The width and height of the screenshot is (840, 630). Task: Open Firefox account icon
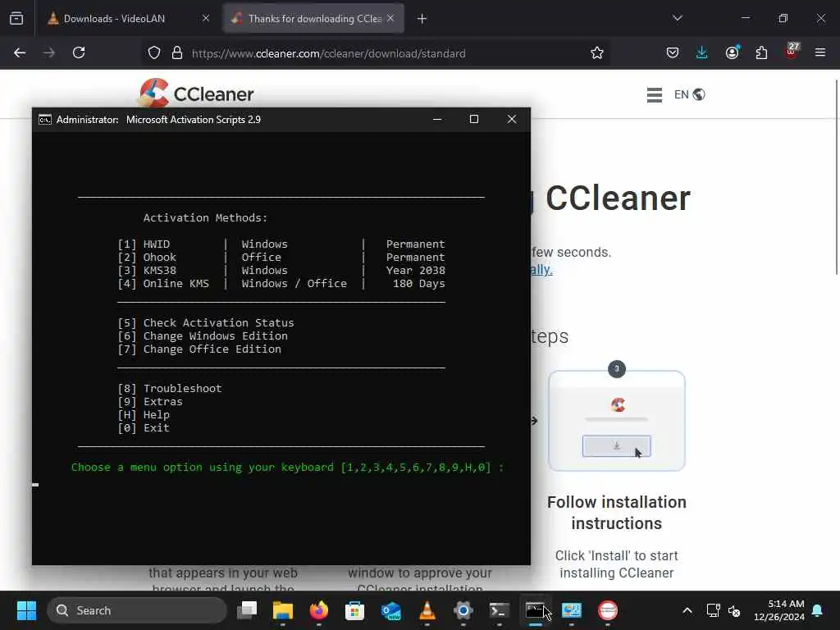[x=733, y=53]
